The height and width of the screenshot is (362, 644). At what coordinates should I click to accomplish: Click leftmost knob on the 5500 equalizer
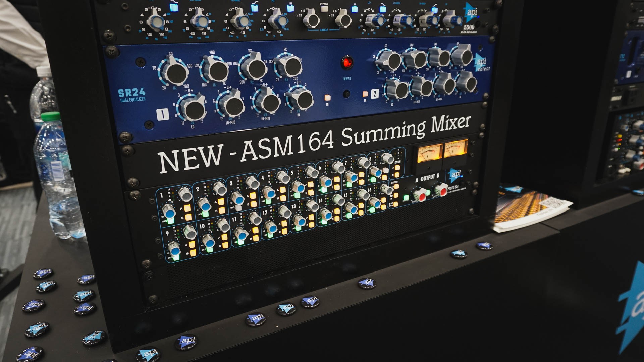155,21
